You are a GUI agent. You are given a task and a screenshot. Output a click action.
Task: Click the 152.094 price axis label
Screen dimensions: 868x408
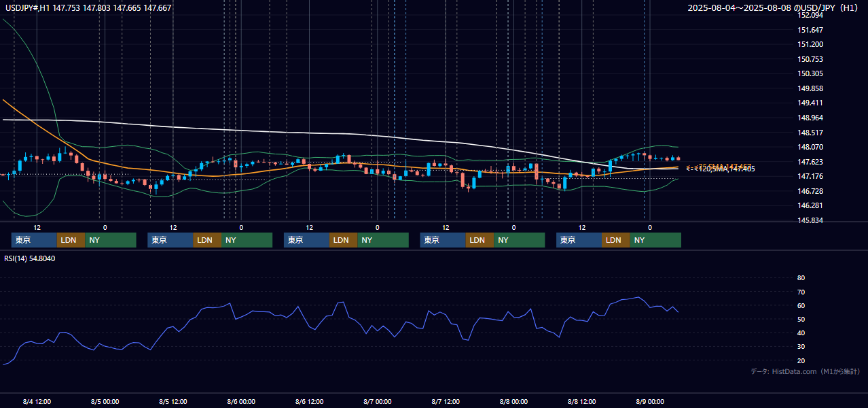click(x=810, y=16)
